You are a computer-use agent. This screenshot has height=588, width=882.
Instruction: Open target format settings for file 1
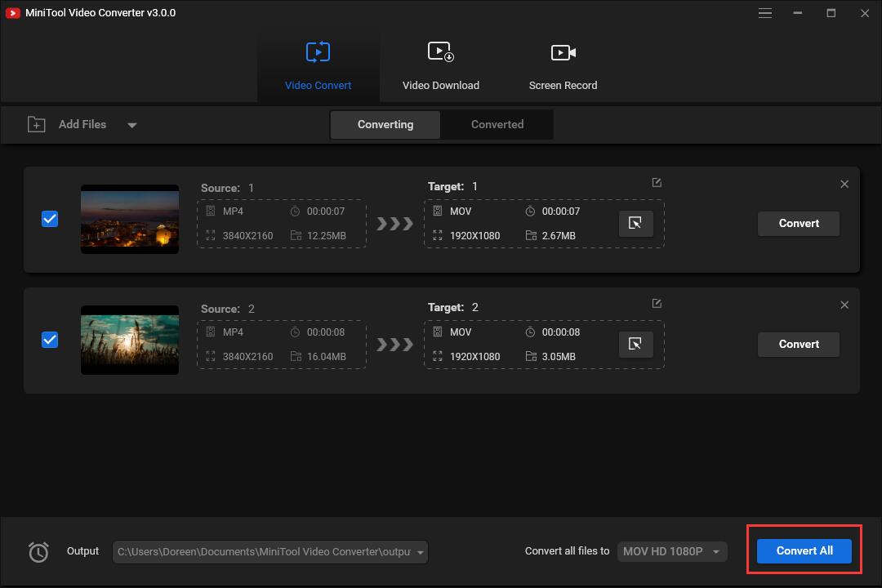coord(635,223)
